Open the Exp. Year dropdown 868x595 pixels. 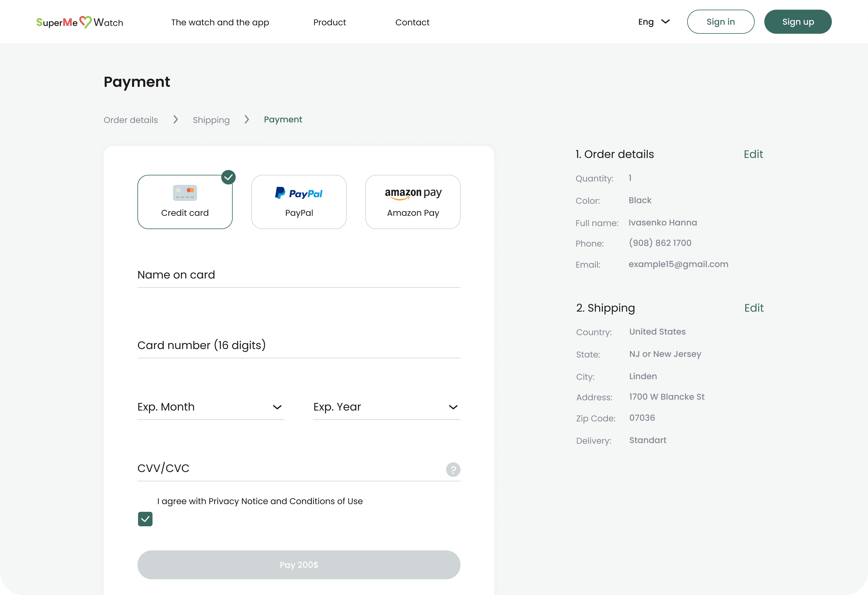tap(387, 407)
